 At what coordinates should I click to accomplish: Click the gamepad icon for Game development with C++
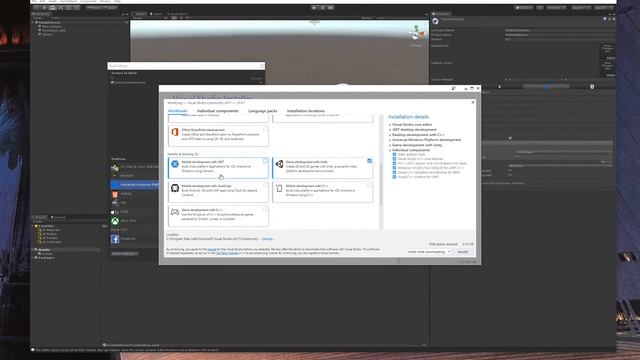point(175,212)
